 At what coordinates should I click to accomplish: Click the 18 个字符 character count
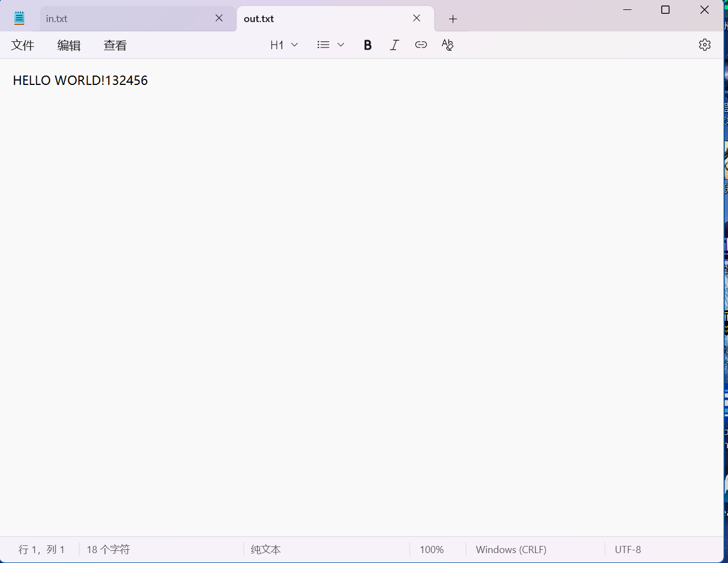[108, 549]
